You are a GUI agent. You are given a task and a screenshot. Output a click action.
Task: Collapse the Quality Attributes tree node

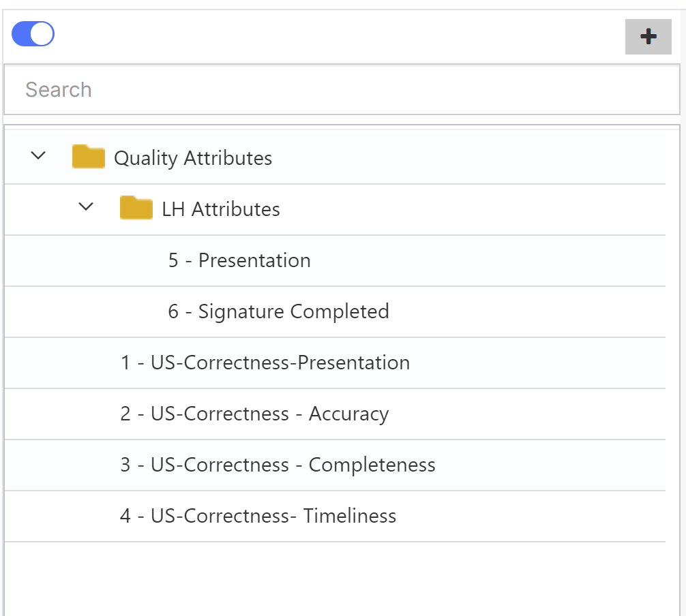[39, 156]
